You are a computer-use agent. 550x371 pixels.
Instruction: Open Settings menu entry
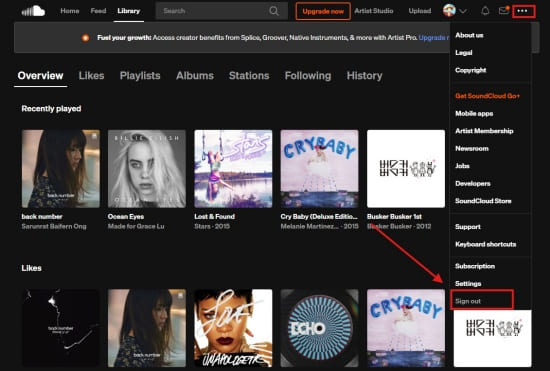pyautogui.click(x=468, y=283)
